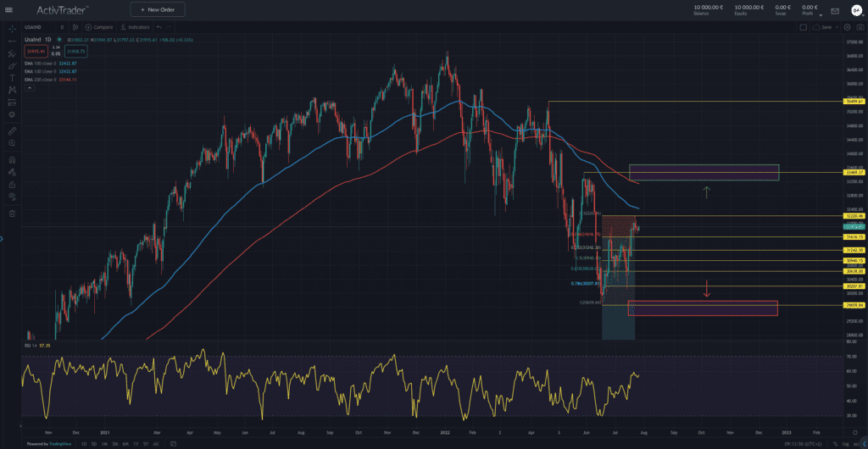Image resolution: width=868 pixels, height=449 pixels.
Task: Select the trend line drawing tool
Action: (x=12, y=41)
